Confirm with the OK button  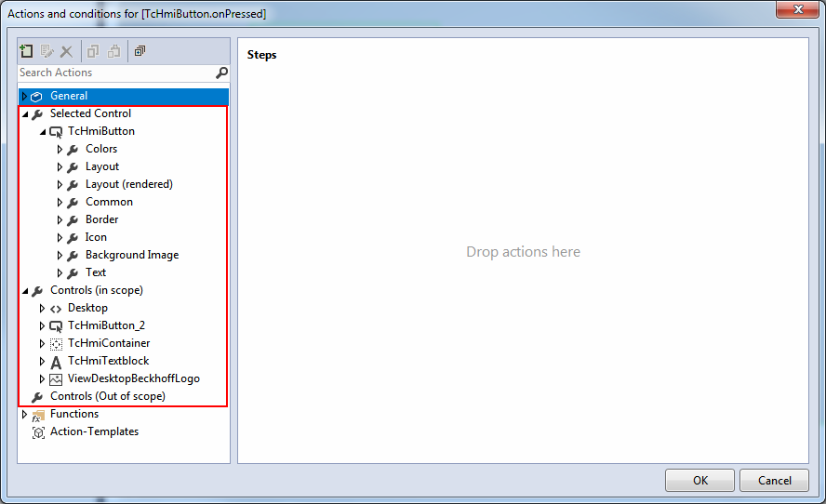[x=699, y=481]
